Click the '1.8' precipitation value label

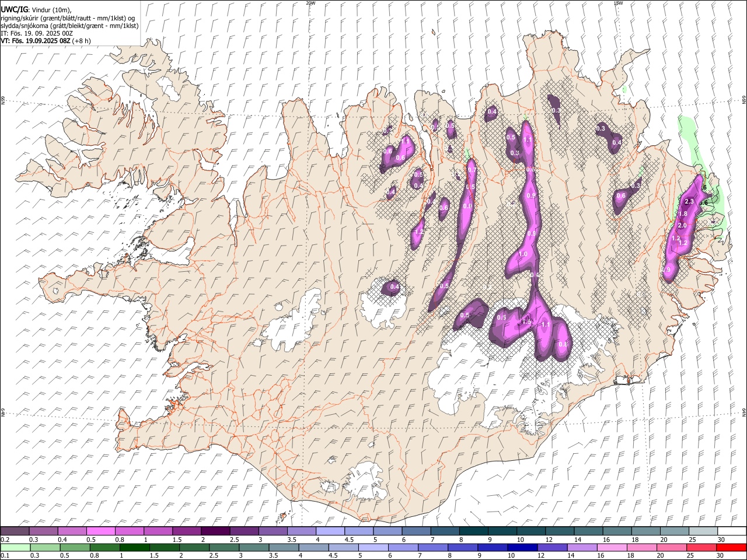683,214
